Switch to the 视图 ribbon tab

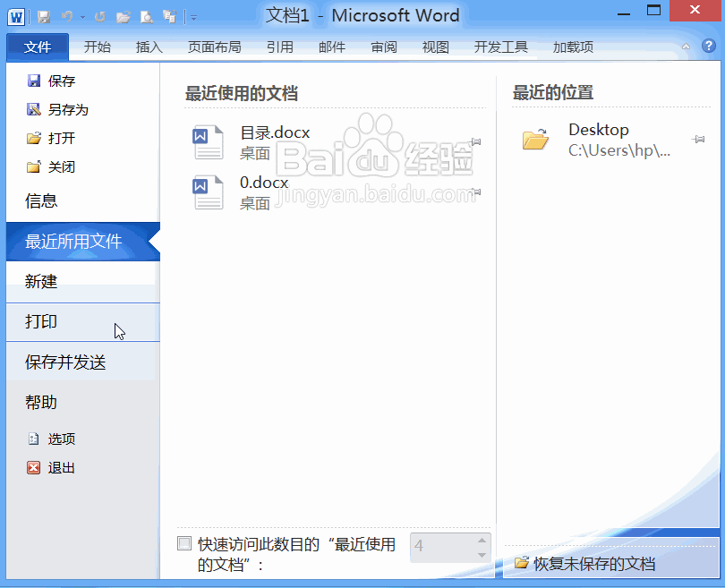tap(436, 47)
